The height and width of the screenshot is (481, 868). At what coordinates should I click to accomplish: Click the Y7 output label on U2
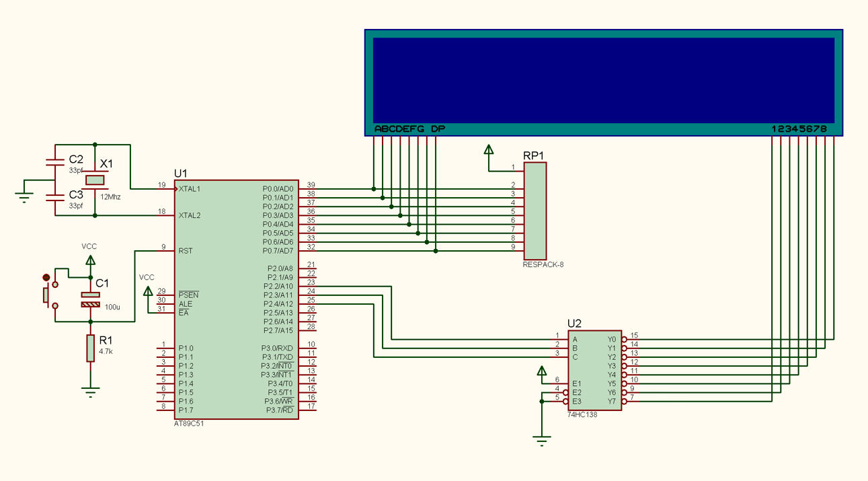(611, 401)
